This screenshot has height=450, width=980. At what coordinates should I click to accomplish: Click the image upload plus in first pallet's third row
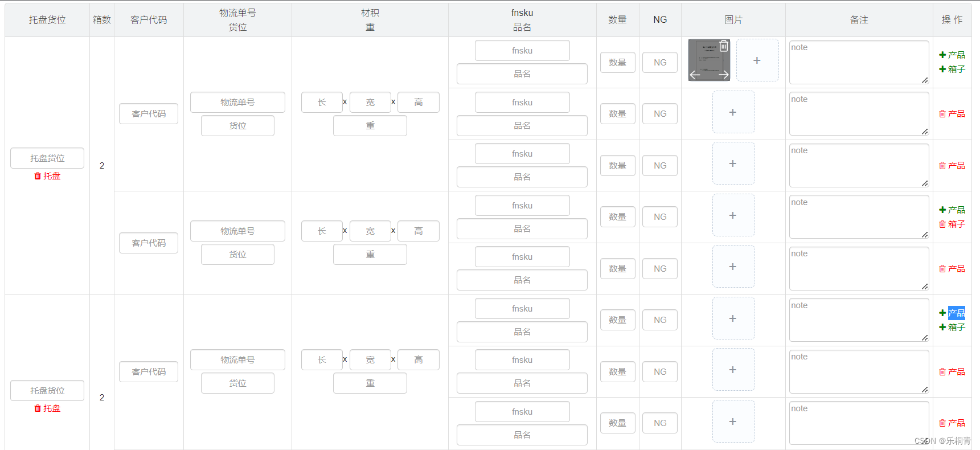point(733,163)
